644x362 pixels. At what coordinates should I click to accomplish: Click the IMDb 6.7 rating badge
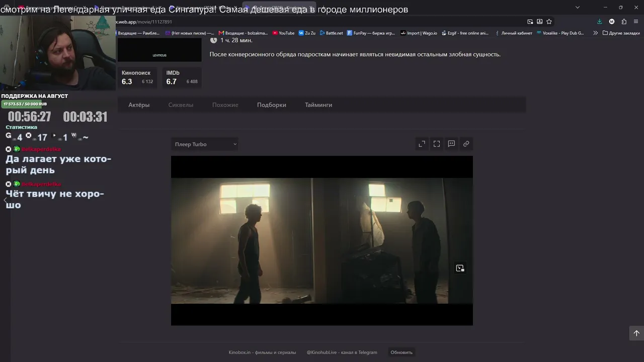pyautogui.click(x=182, y=77)
